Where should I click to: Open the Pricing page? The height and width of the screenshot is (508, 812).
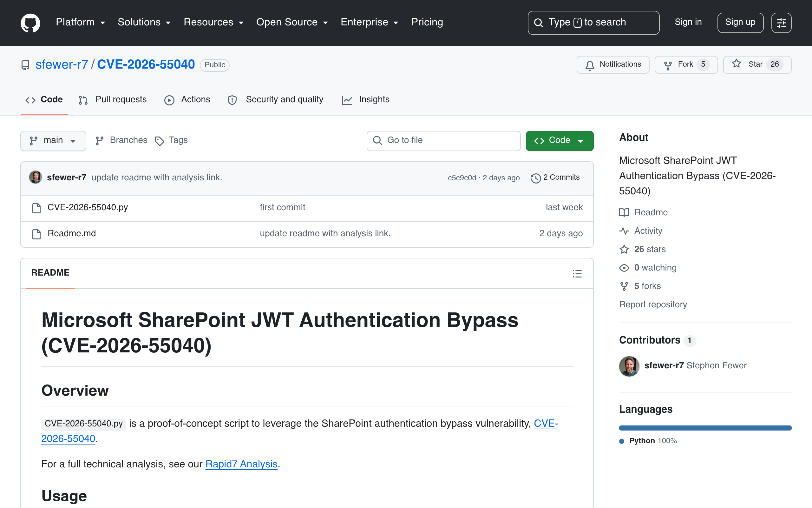coord(427,22)
